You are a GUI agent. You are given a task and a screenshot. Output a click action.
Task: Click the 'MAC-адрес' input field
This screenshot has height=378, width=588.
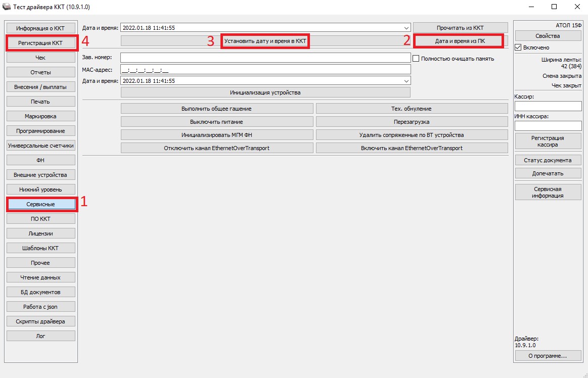(265, 70)
